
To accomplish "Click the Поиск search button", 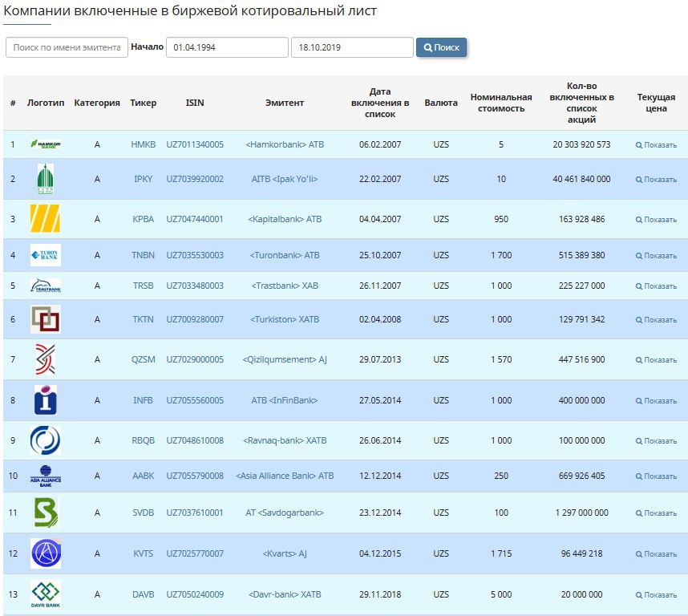I will [x=441, y=47].
